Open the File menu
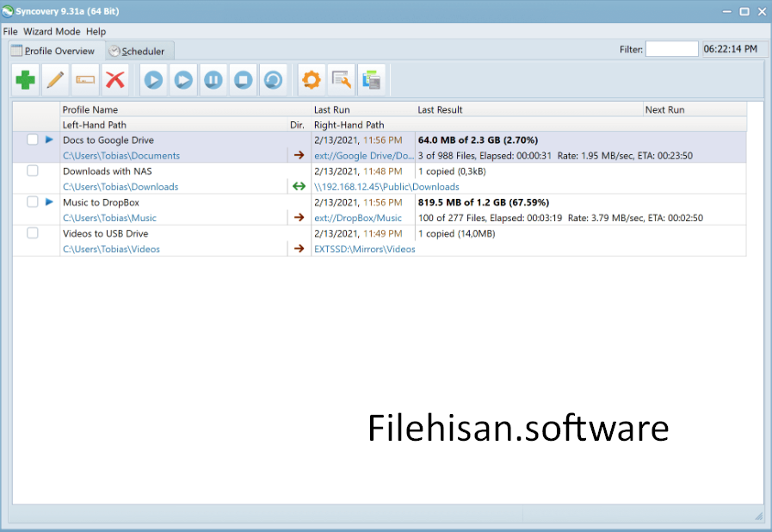 pyautogui.click(x=10, y=31)
